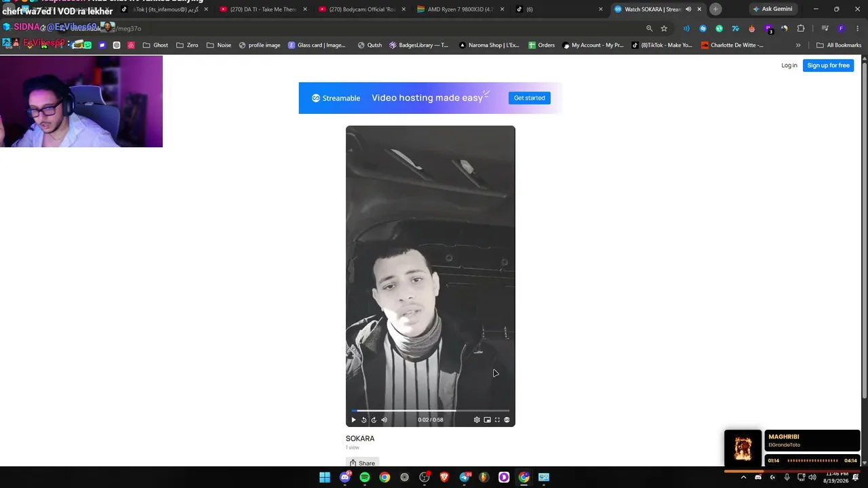Open Spotify from the taskbar

point(365,477)
